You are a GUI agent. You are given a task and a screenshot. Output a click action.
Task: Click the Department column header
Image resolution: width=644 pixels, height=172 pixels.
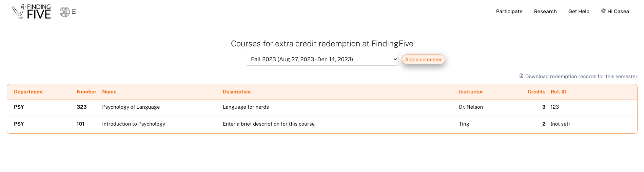click(28, 92)
